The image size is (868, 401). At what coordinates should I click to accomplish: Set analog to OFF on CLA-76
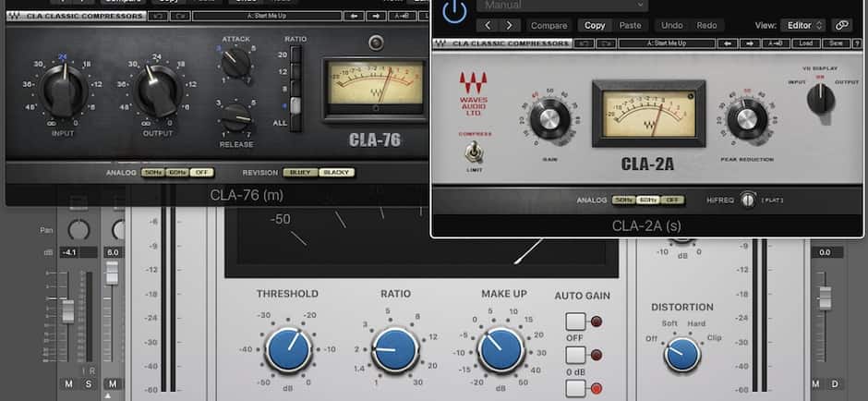click(201, 173)
